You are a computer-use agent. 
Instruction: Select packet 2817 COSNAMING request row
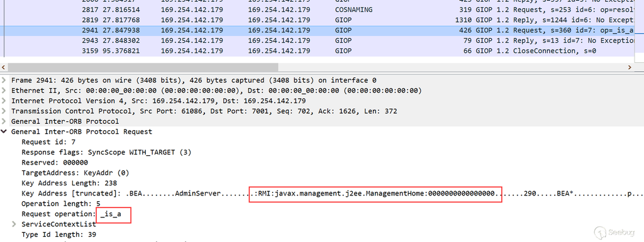coord(318,9)
